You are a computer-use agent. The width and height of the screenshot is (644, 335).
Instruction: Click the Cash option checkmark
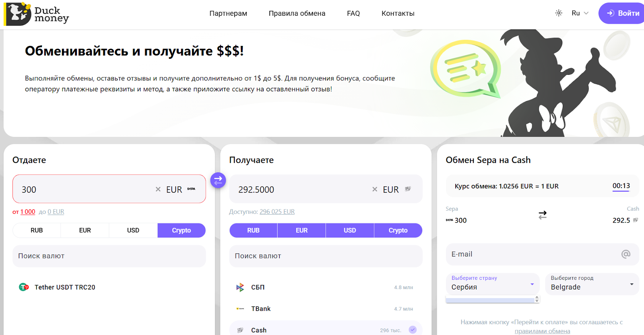(413, 330)
